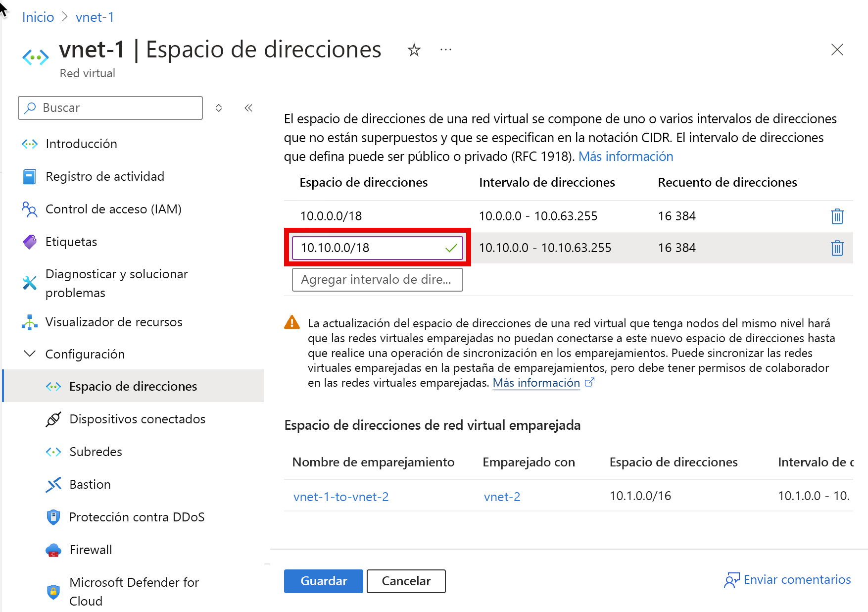Star vnet-1 as a favorite
The width and height of the screenshot is (868, 612).
click(x=414, y=50)
